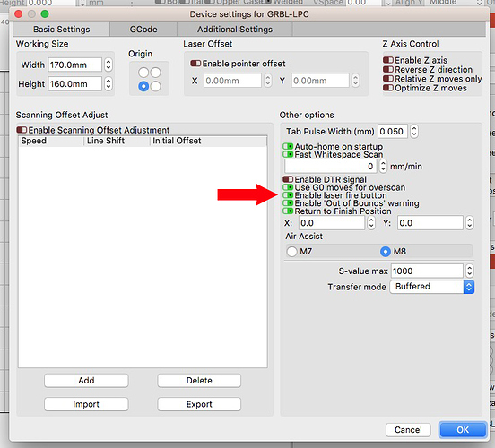
Task: Select the top-right origin radio button
Action: point(155,73)
